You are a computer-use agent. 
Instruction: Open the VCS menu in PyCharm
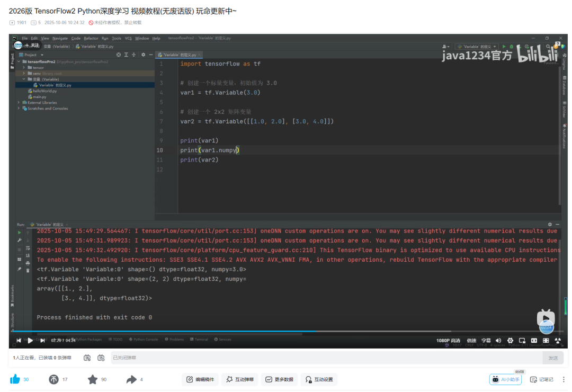pos(128,38)
